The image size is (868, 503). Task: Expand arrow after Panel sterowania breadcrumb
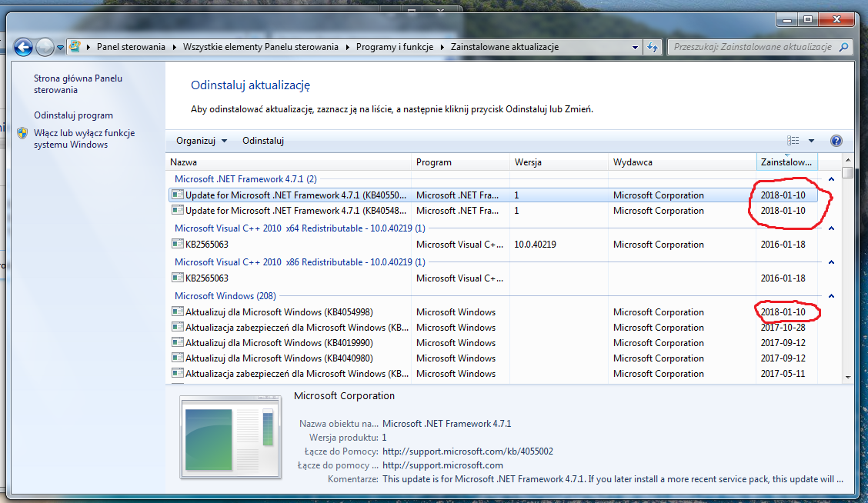[x=175, y=47]
